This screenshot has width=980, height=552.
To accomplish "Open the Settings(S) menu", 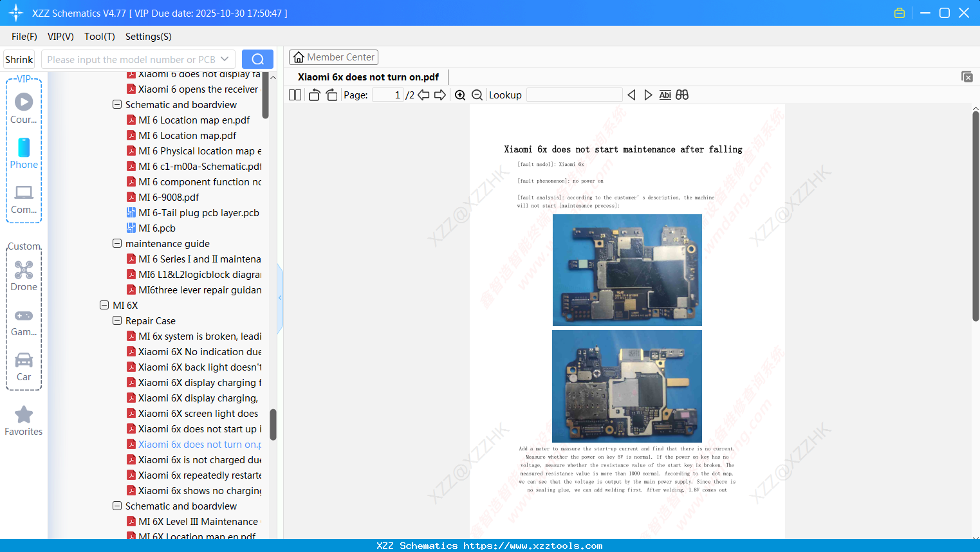I will point(149,37).
